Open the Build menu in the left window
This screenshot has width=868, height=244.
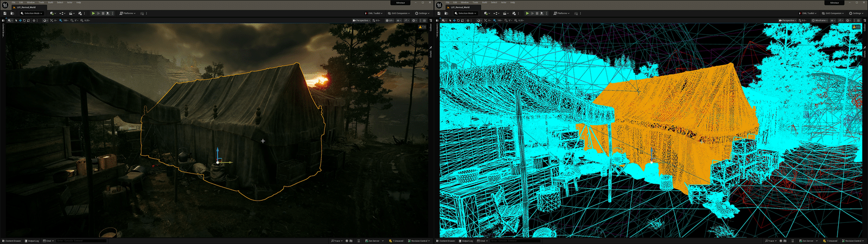coord(50,2)
